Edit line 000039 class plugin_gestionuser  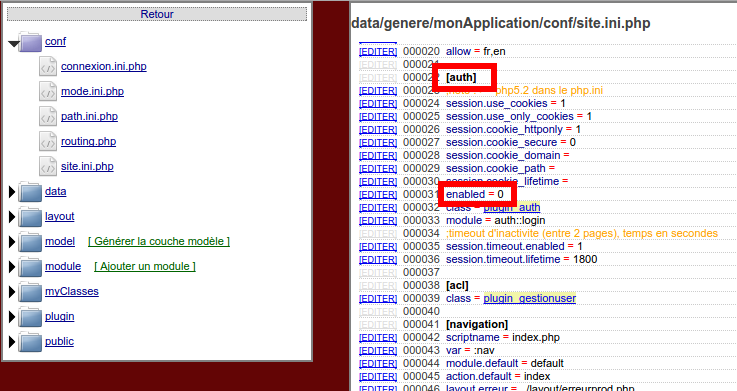[x=378, y=298]
